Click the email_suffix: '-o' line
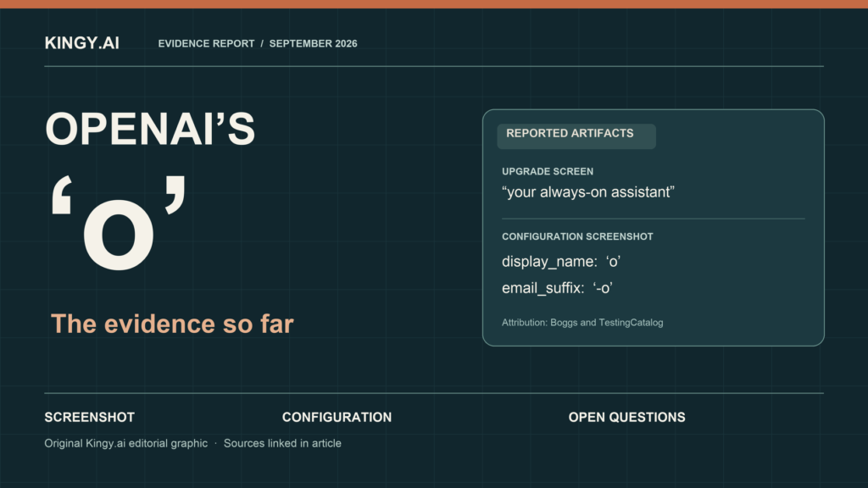 click(x=557, y=288)
